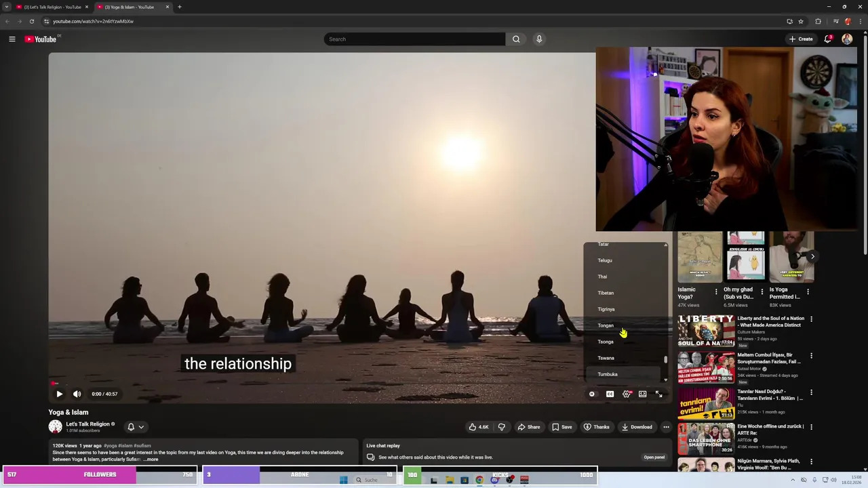Viewport: 868px width, 488px height.
Task: Switch player to theater mode
Action: (642, 394)
